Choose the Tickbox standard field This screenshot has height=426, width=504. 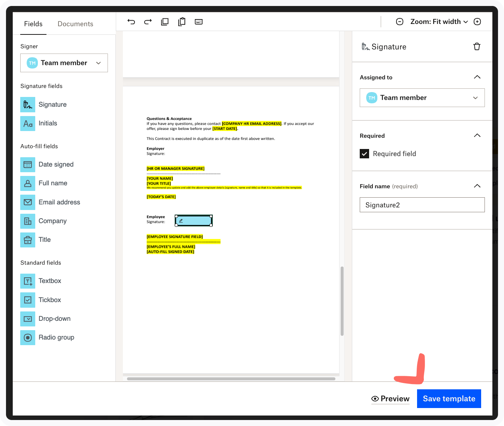click(x=49, y=300)
